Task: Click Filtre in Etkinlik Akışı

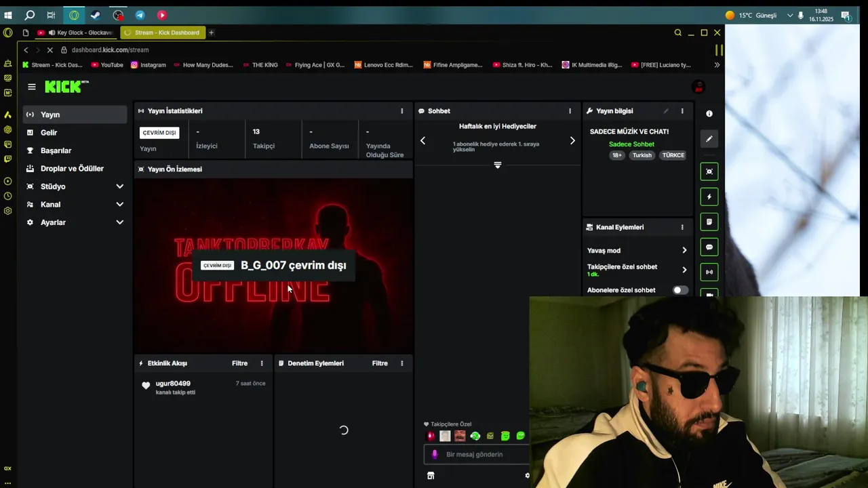Action: coord(239,363)
